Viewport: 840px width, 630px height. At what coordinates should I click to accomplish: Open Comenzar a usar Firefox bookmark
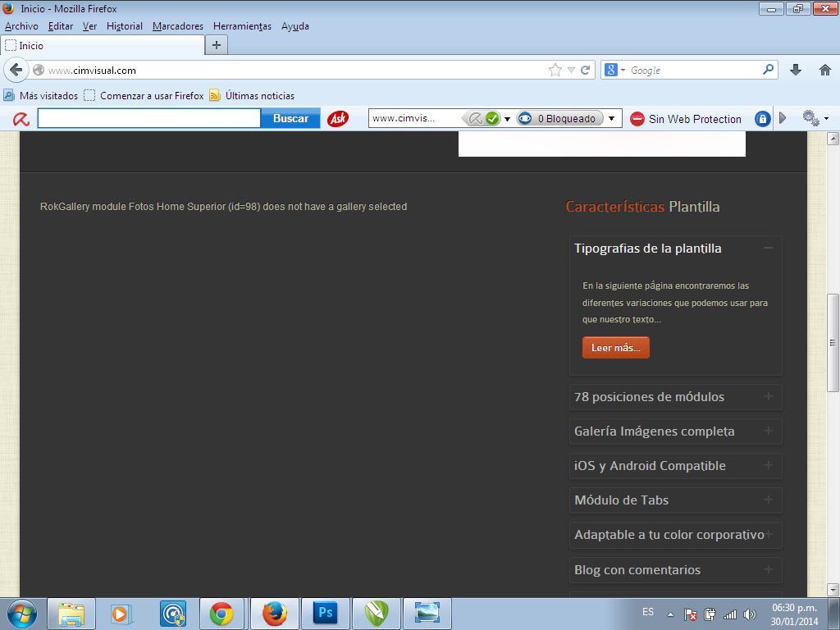(144, 96)
